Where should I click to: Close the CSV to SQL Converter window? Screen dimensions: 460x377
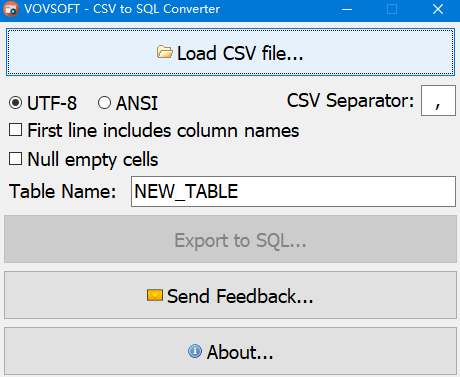tap(438, 9)
